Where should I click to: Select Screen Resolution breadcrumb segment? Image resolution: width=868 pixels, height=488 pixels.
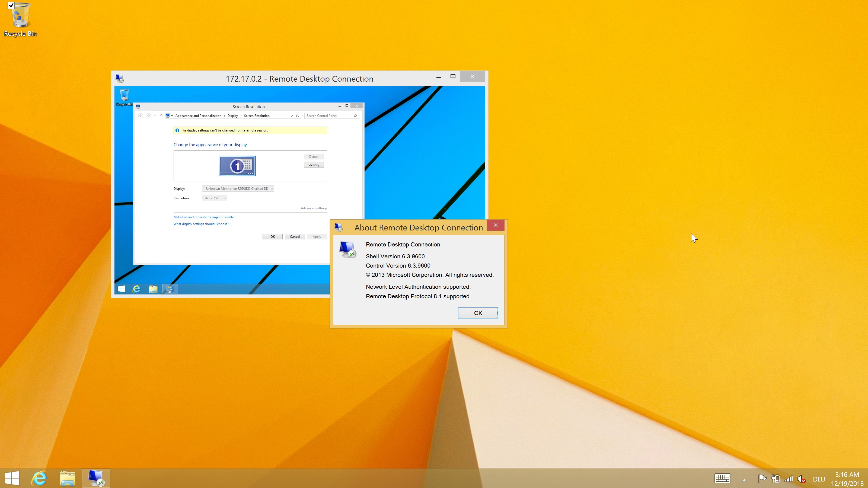[x=257, y=115]
